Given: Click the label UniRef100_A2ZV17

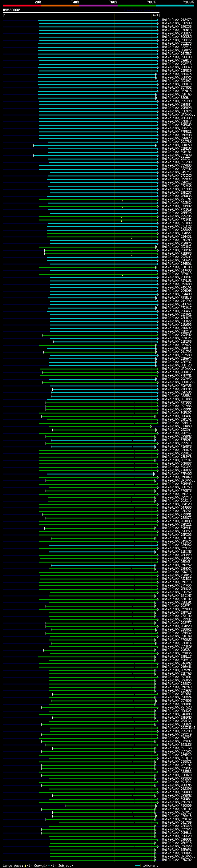Looking at the screenshot, I should 177,47.
